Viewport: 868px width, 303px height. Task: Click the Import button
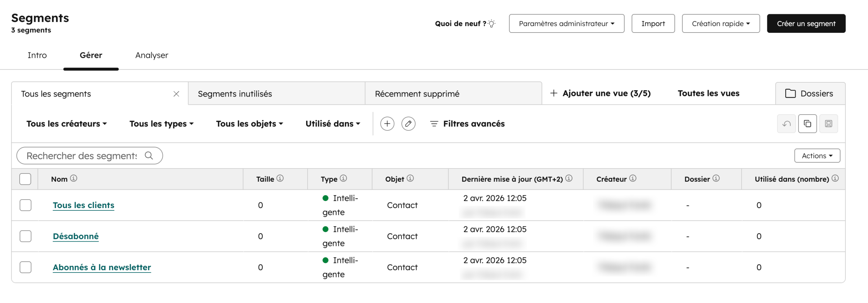coord(653,23)
